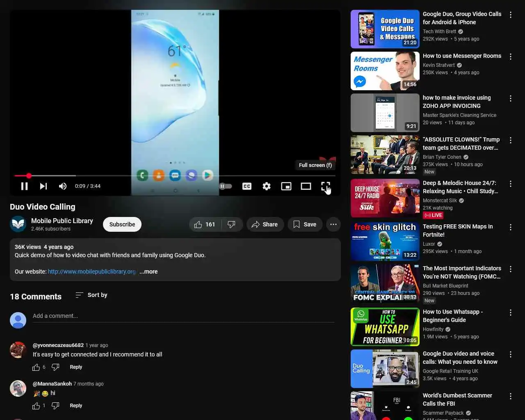Screen dimensions: 525x420
Task: Reply to yvonnecazeau6682's comment
Action: click(76, 367)
